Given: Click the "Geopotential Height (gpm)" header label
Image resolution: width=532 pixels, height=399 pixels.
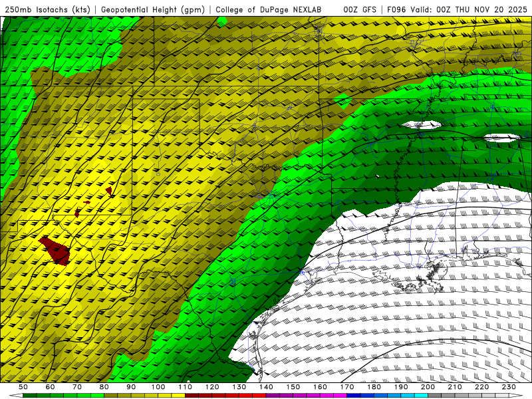Looking at the screenshot, I should pyautogui.click(x=153, y=10).
